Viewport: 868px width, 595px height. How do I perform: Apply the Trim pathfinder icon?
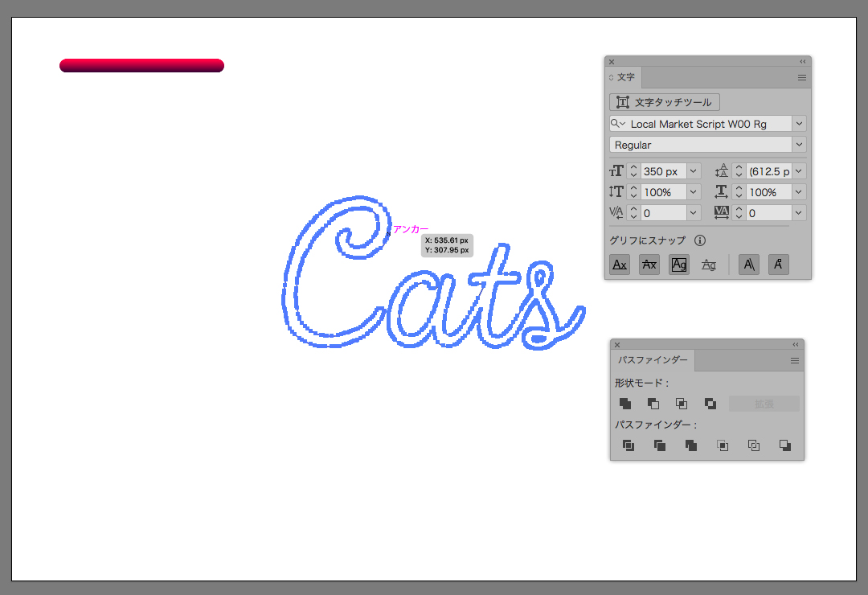point(660,445)
